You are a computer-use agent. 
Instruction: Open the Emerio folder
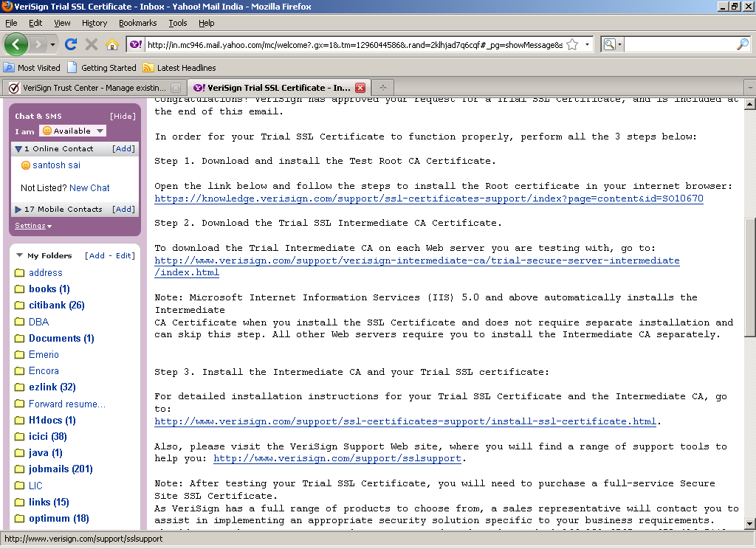tap(44, 355)
